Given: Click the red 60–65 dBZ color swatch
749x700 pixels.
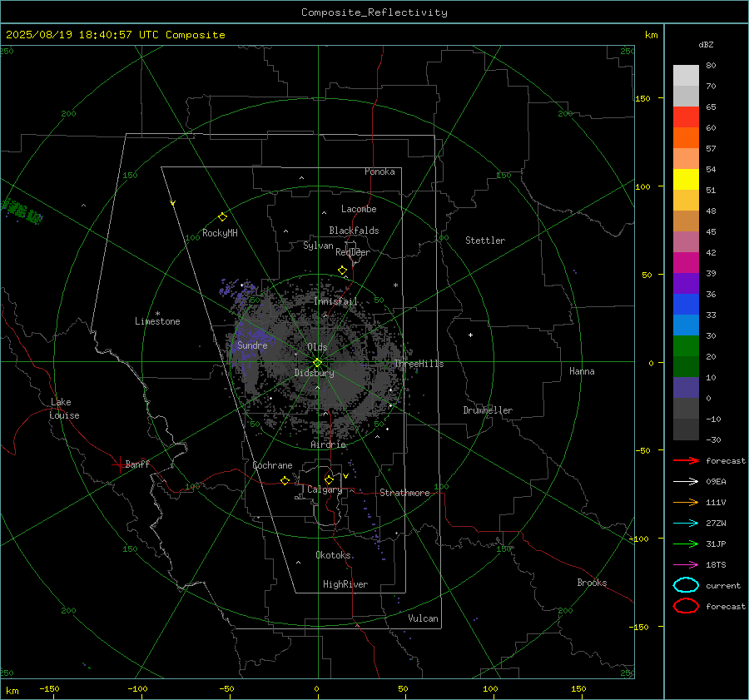Looking at the screenshot, I should [x=686, y=117].
